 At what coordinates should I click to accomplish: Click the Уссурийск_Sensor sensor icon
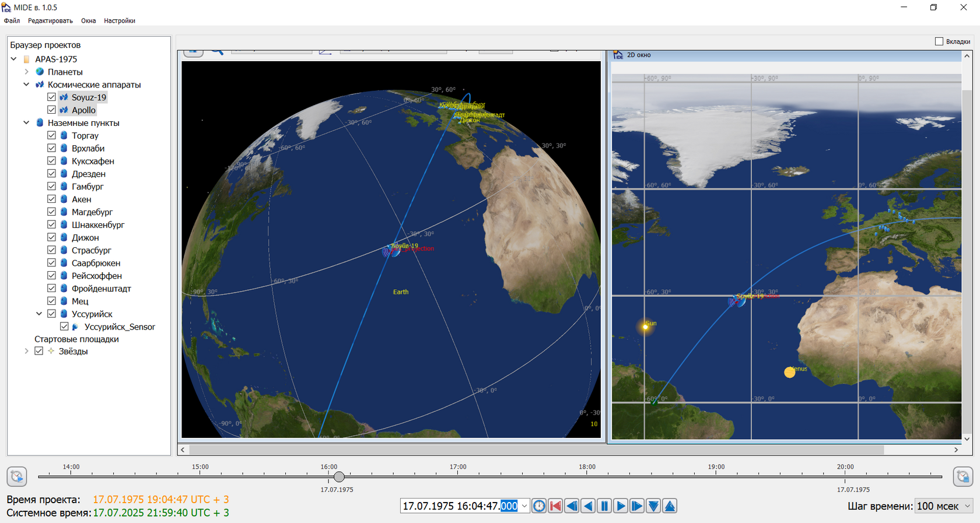point(75,327)
